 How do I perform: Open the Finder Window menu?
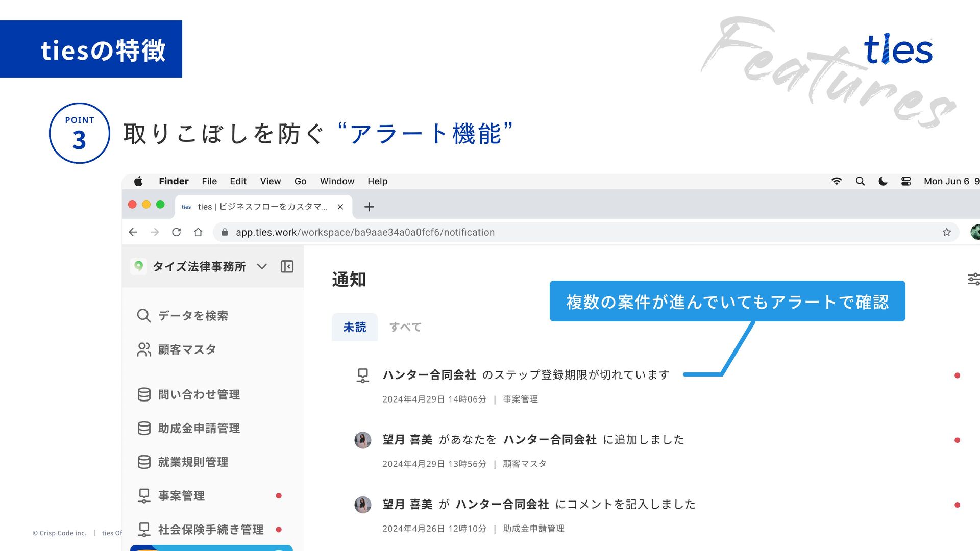pyautogui.click(x=337, y=181)
